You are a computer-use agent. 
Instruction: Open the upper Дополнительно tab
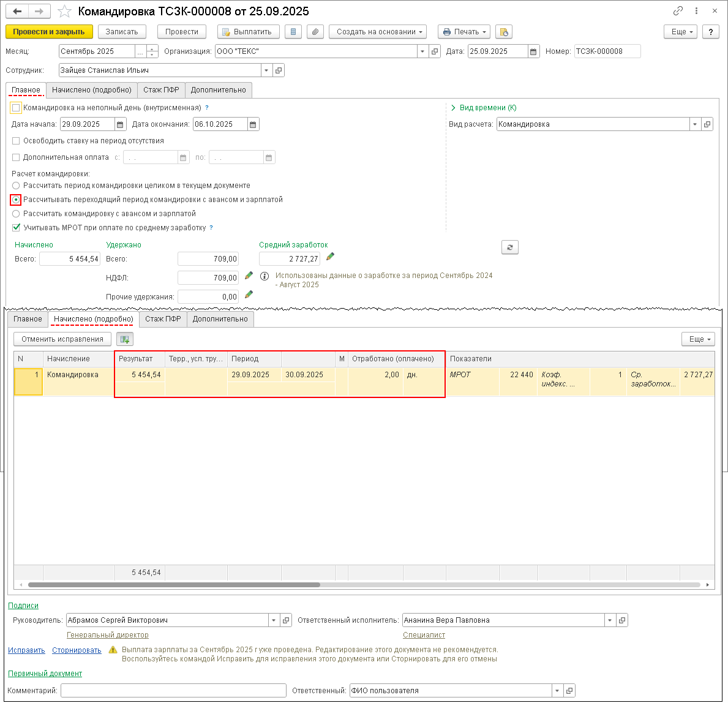point(218,90)
